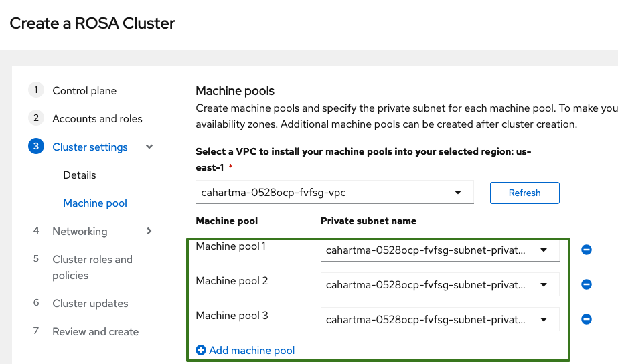Remove Machine pool 1 with minus icon

586,250
